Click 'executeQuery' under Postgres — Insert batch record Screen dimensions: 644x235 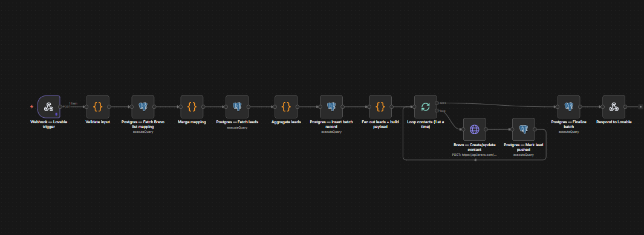[x=331, y=132]
